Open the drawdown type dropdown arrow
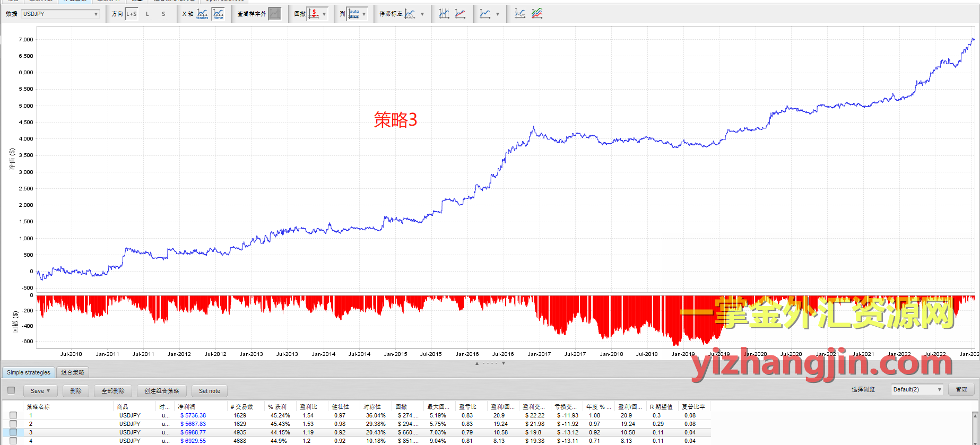The image size is (980, 445). 324,14
